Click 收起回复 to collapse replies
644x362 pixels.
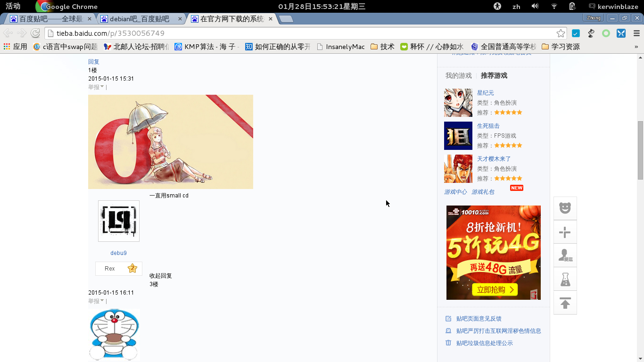tap(161, 276)
